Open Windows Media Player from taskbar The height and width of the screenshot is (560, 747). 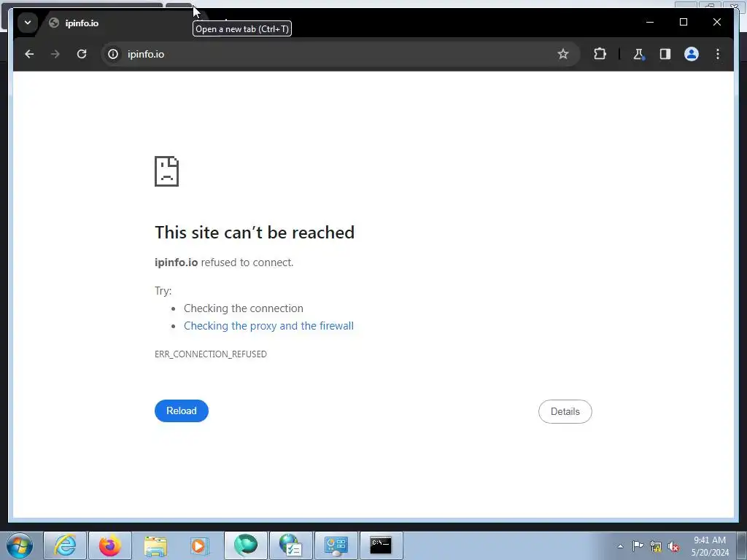(x=200, y=545)
